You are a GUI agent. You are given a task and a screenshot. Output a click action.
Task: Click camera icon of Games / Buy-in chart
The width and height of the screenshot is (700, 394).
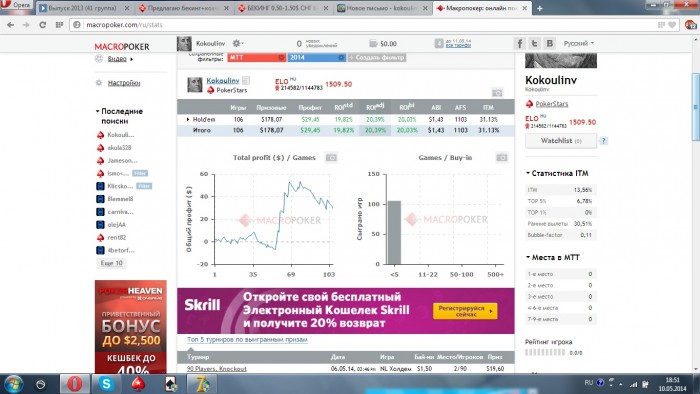pos(502,158)
